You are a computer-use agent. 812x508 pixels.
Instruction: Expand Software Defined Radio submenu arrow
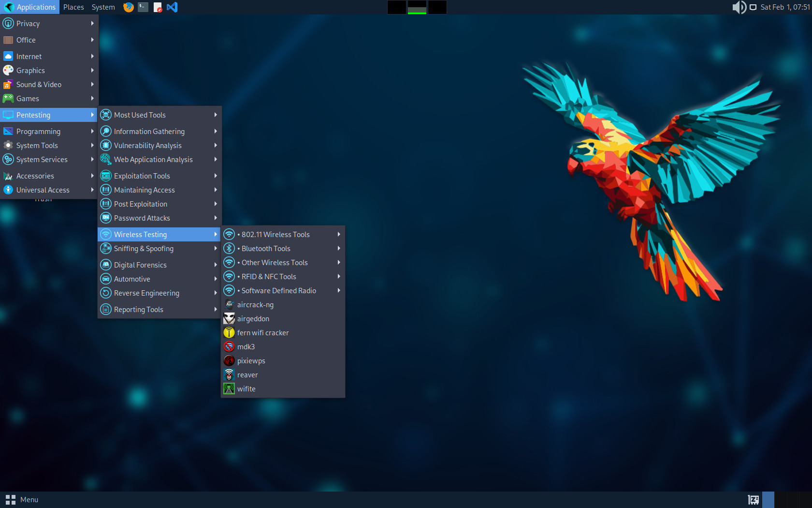click(x=339, y=291)
